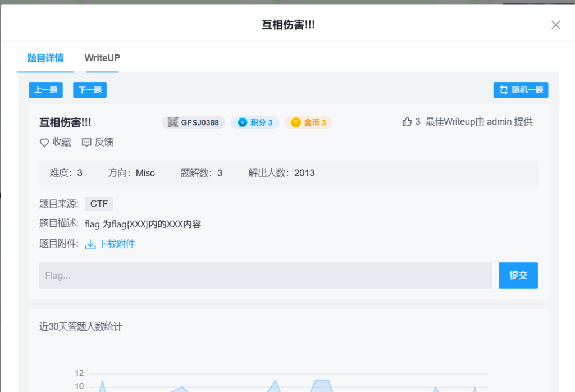Toggle 收藏 favorite for this challenge

(x=62, y=143)
